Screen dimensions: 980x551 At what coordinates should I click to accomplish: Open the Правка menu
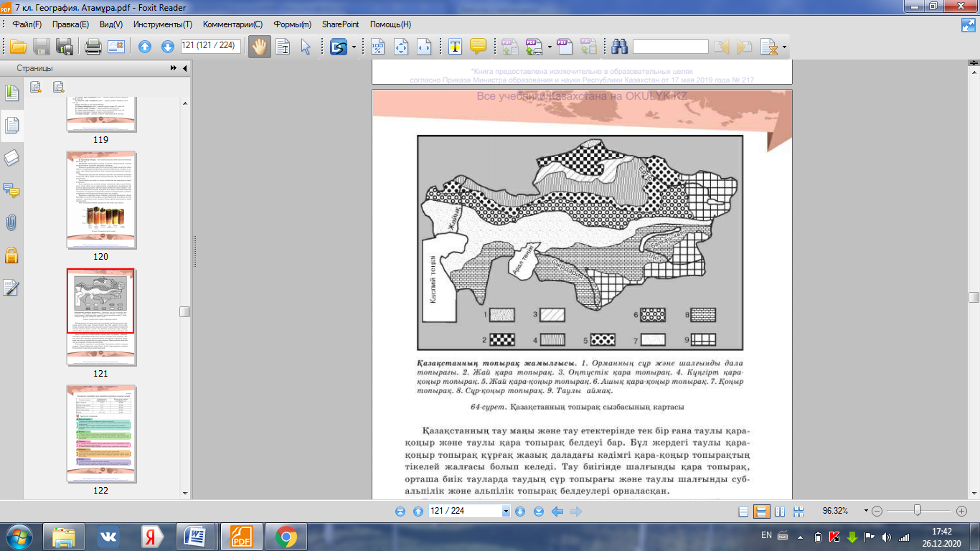tap(71, 24)
